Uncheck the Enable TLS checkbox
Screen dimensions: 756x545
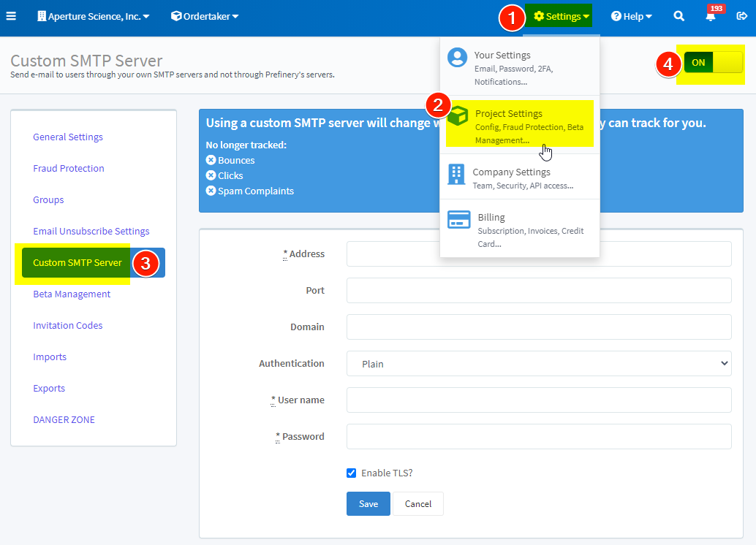[352, 473]
